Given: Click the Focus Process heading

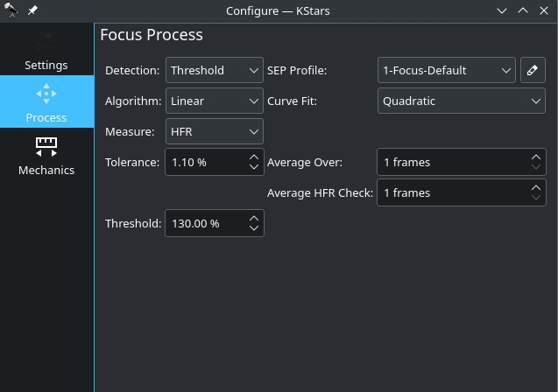Looking at the screenshot, I should [152, 35].
